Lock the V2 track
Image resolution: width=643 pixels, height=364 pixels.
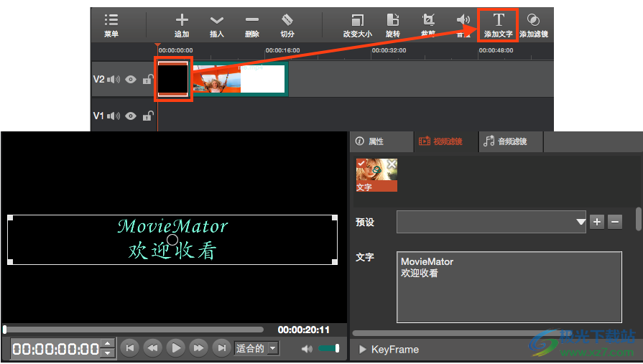coord(147,79)
